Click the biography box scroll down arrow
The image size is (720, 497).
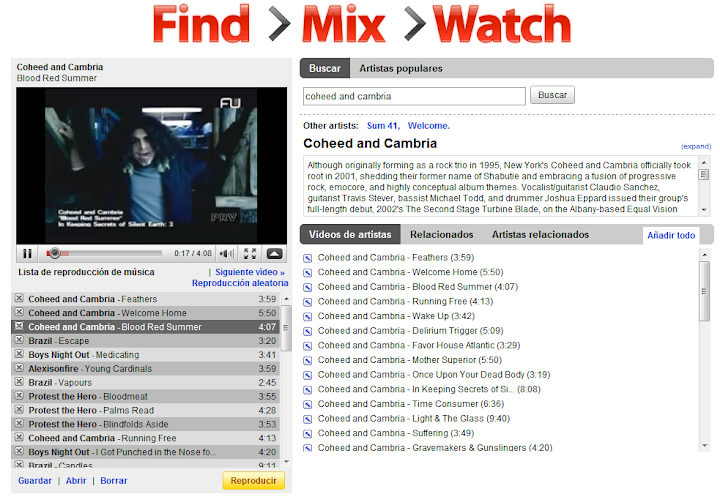[703, 210]
